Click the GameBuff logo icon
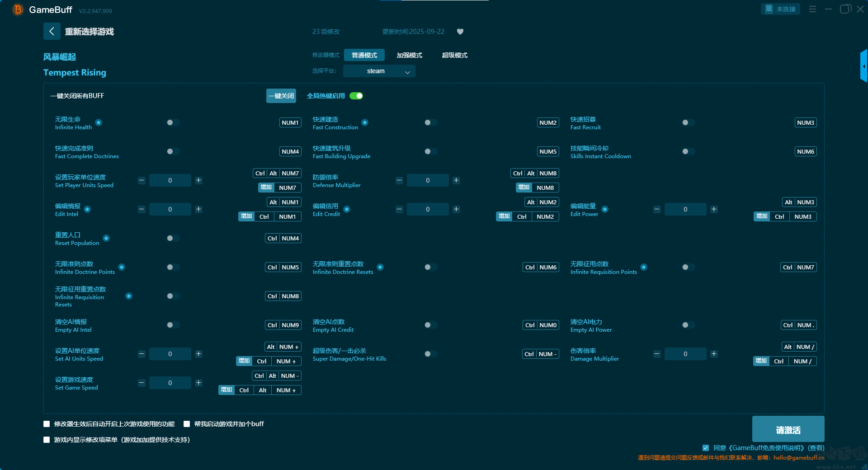The height and width of the screenshot is (470, 868). click(x=18, y=9)
